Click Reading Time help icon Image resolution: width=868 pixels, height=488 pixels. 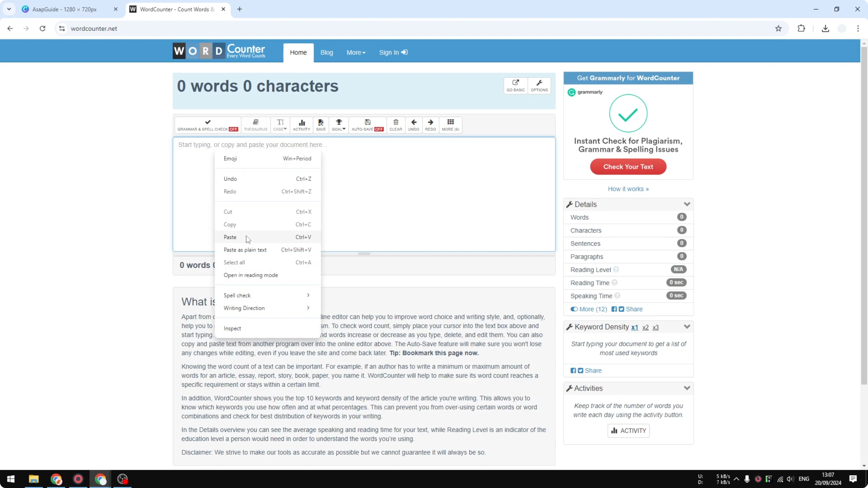click(x=614, y=283)
